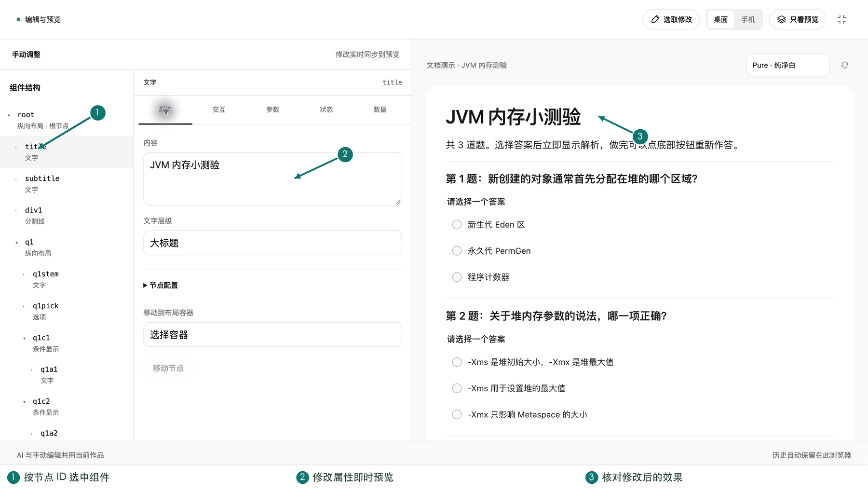Image resolution: width=868 pixels, height=492 pixels.
Task: Click the collapse fullscreen icon
Action: 841,19
